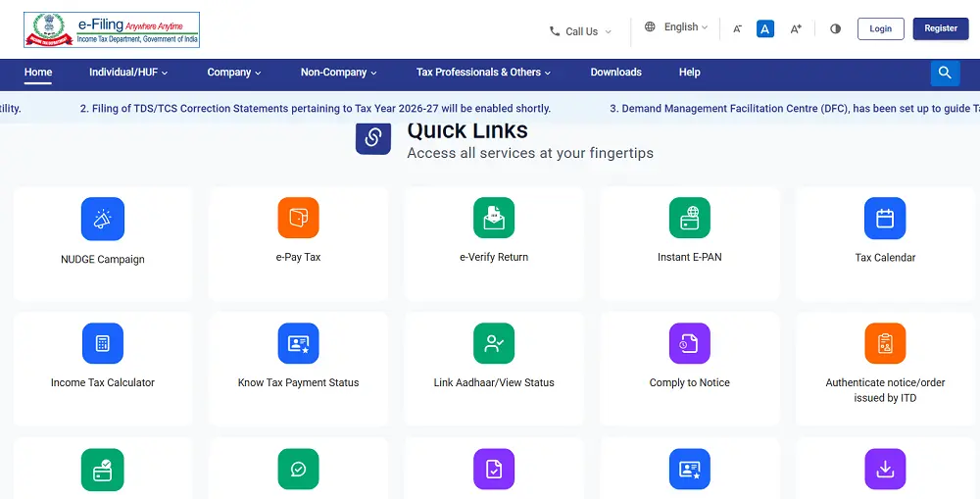Viewport: 980px width, 499px height.
Task: Click the Login button
Action: click(881, 28)
